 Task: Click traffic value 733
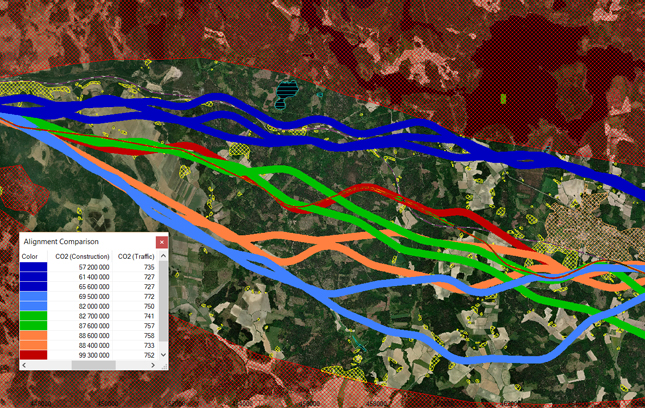[149, 345]
